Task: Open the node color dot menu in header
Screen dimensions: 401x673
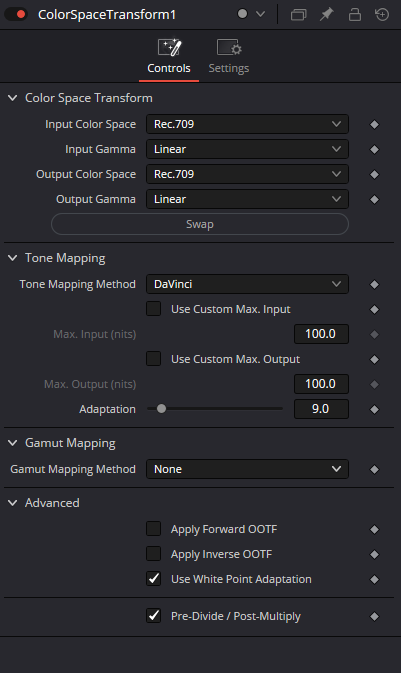Action: [x=243, y=14]
